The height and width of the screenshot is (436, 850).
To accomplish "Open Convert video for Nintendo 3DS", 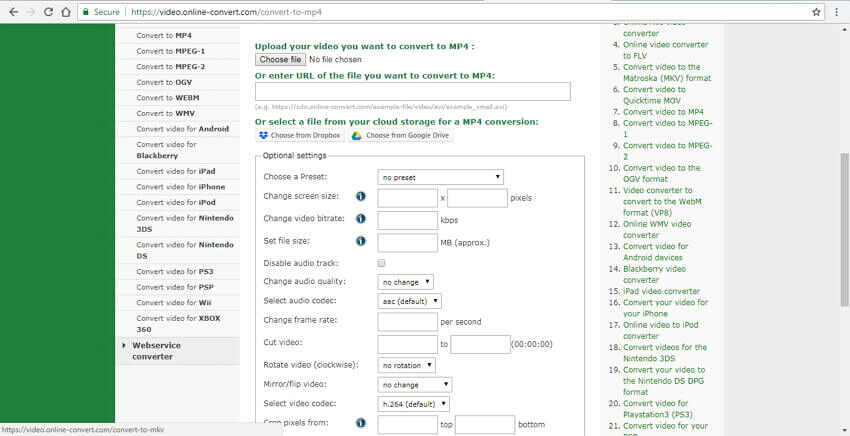I will (185, 223).
